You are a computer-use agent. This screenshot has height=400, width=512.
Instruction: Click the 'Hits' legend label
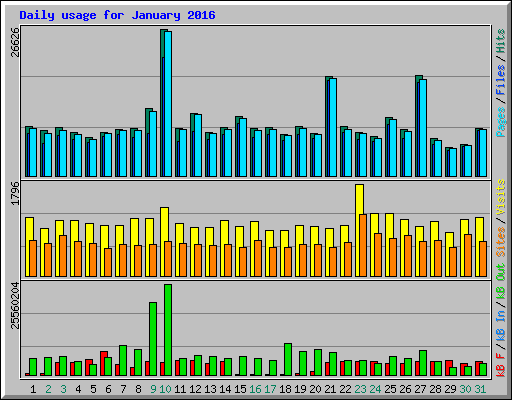pos(501,41)
